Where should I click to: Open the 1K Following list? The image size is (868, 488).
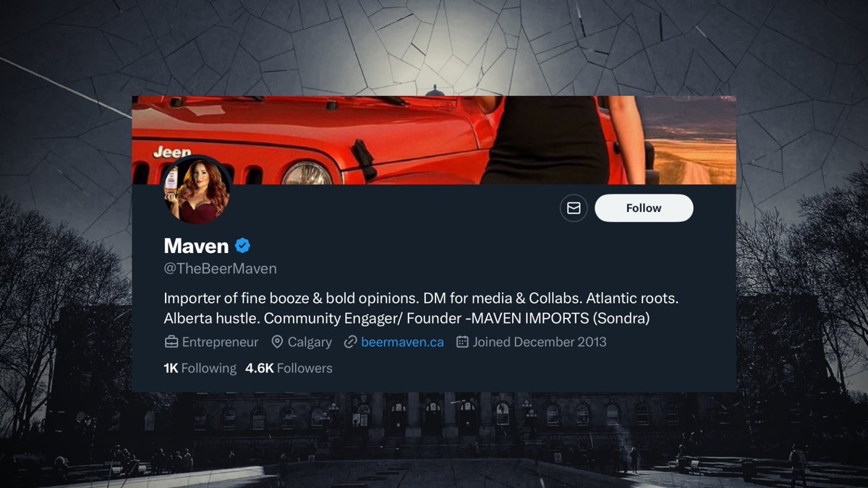point(200,368)
